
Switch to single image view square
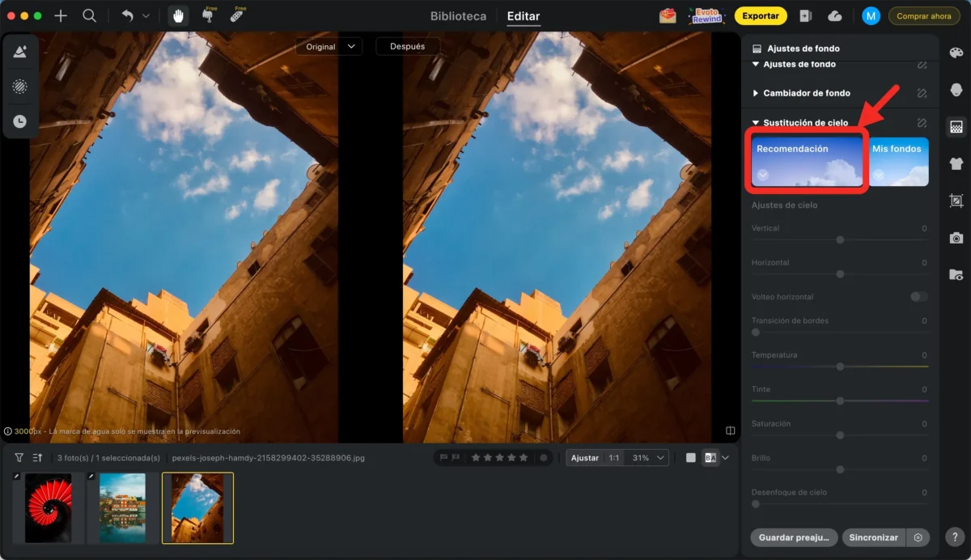coord(690,458)
